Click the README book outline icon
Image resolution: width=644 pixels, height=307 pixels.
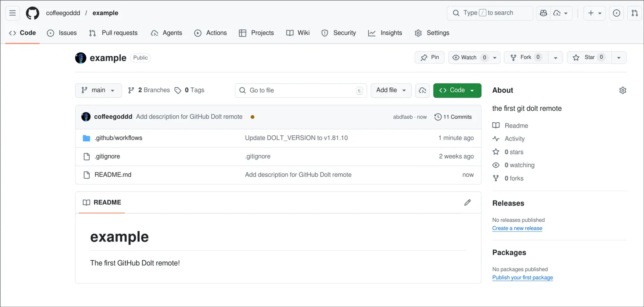(x=86, y=202)
